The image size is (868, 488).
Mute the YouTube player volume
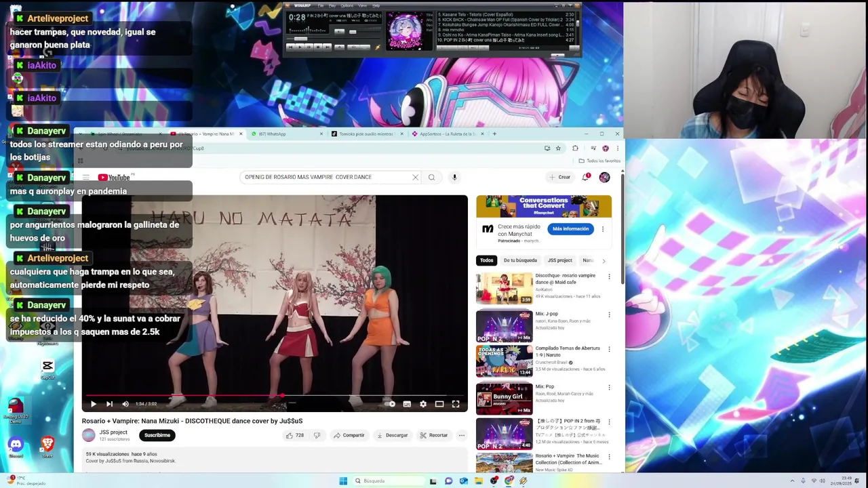pyautogui.click(x=125, y=404)
